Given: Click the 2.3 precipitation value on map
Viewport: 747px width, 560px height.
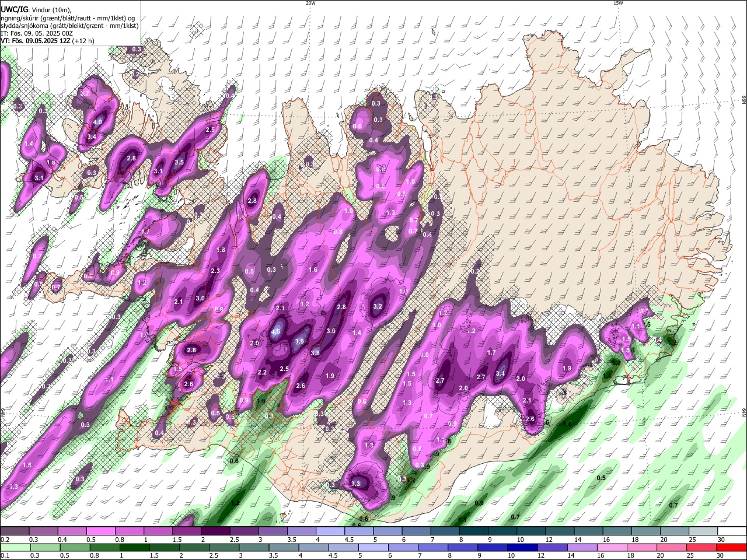Looking at the screenshot, I should coord(215,271).
